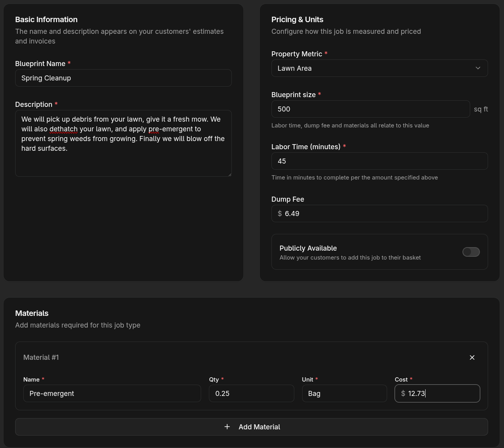Focus the Blueprint Name field with Spring Cleanup
The width and height of the screenshot is (504, 448).
point(123,78)
